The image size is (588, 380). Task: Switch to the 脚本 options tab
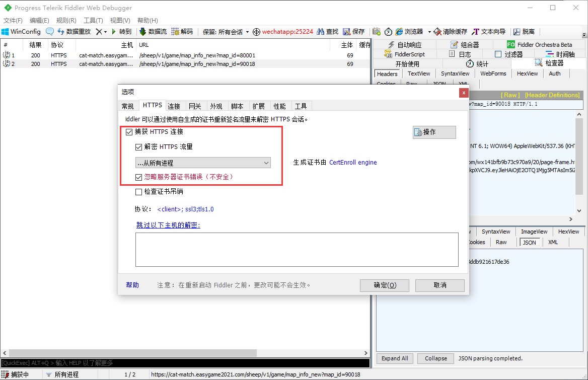pos(237,106)
